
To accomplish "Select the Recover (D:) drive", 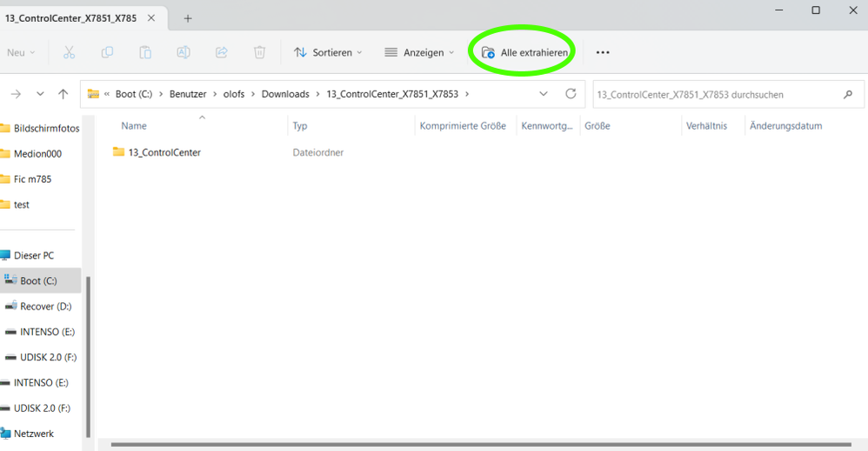I will pyautogui.click(x=45, y=306).
